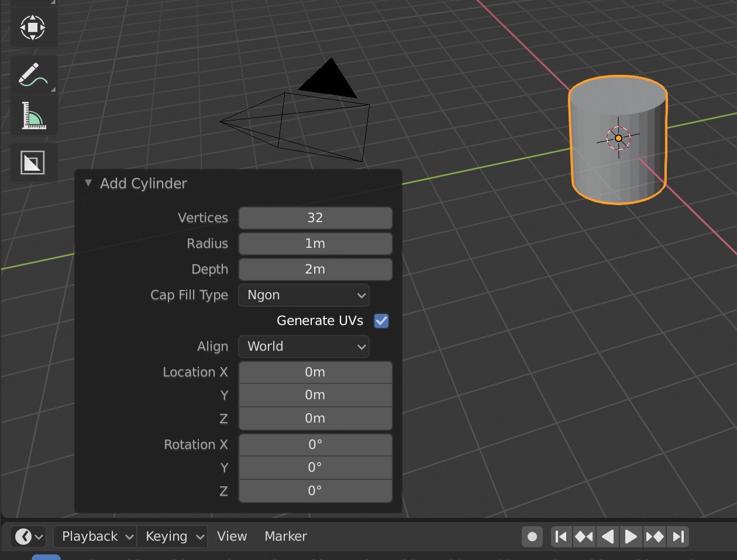The image size is (737, 560).
Task: Toggle the Generate UVs checkbox
Action: coord(381,321)
